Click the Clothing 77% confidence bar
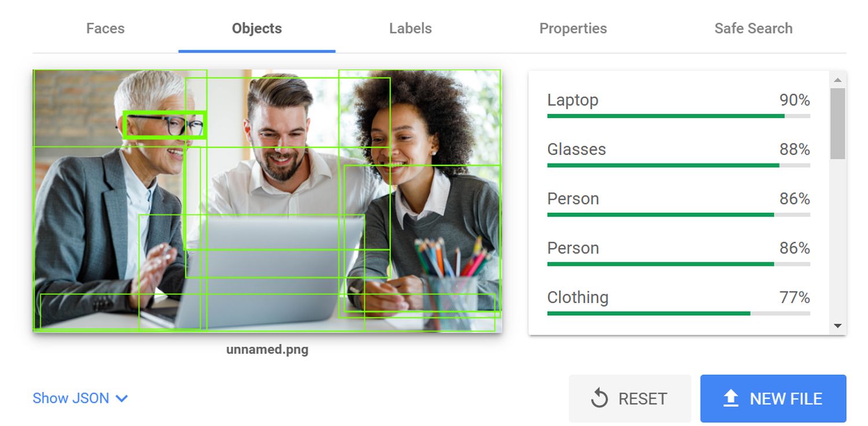The image size is (868, 426). click(678, 313)
